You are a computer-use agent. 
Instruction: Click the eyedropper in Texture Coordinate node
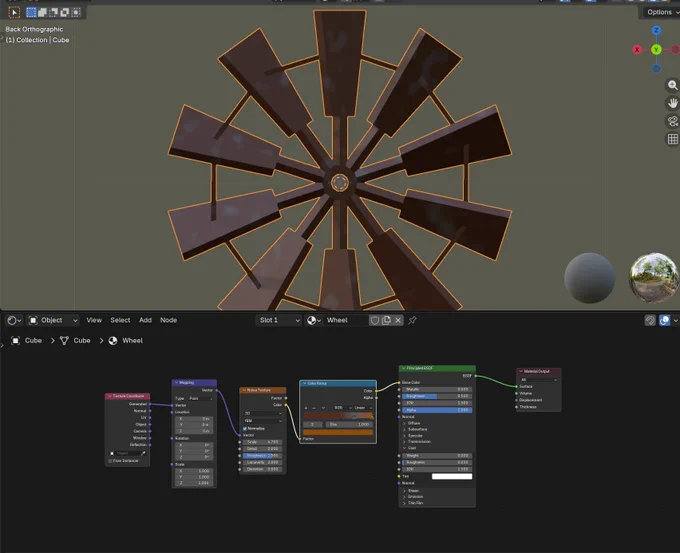pos(143,453)
